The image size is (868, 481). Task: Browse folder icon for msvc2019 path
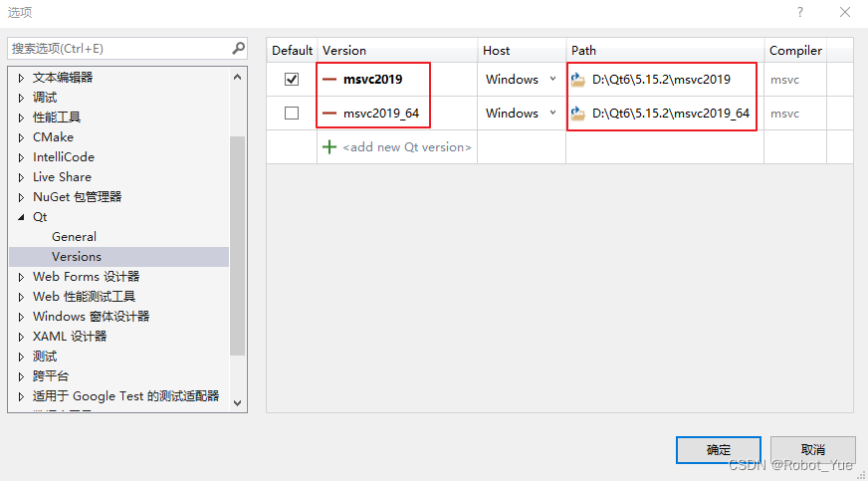pos(578,79)
